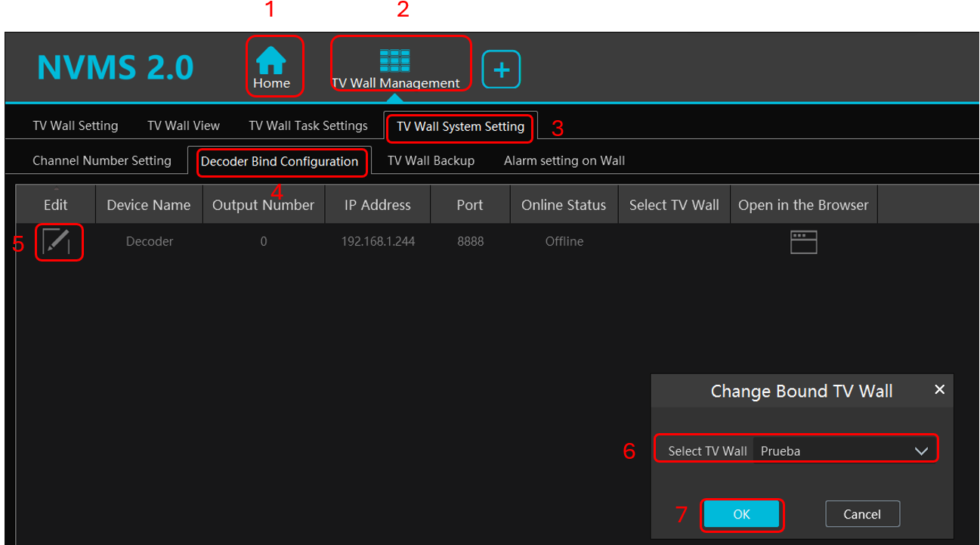Open Alarm setting on Wall subtab
Image resolution: width=980 pixels, height=545 pixels.
(564, 160)
